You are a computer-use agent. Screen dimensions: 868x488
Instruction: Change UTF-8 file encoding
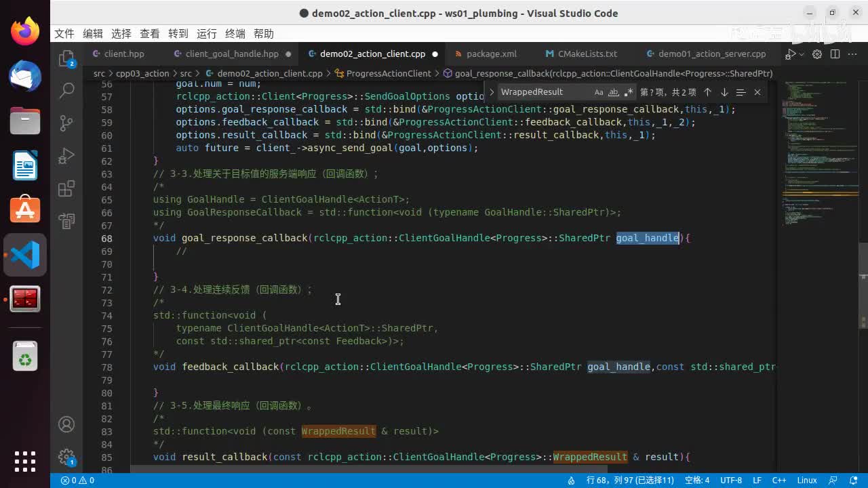pyautogui.click(x=731, y=481)
